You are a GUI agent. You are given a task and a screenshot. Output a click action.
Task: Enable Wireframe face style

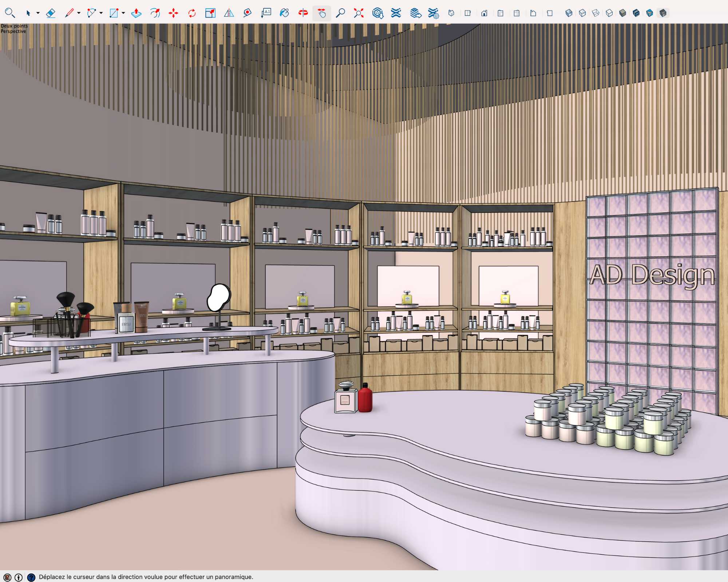tap(596, 13)
